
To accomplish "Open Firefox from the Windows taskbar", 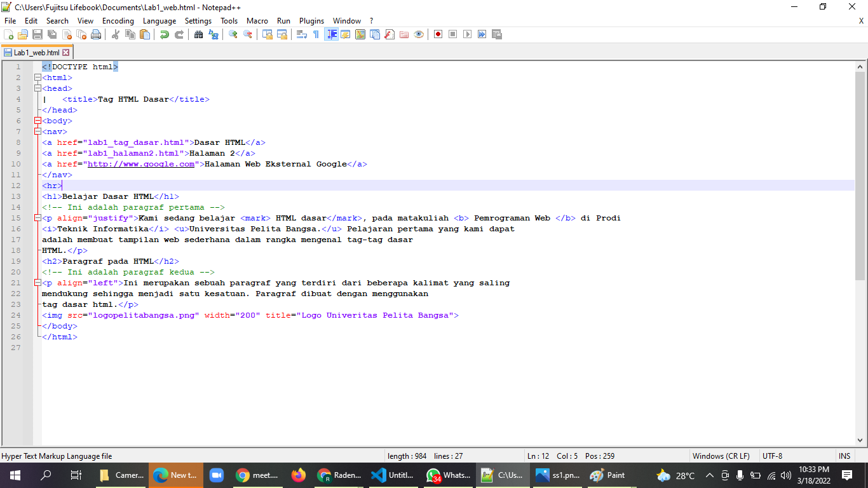I will click(x=298, y=475).
